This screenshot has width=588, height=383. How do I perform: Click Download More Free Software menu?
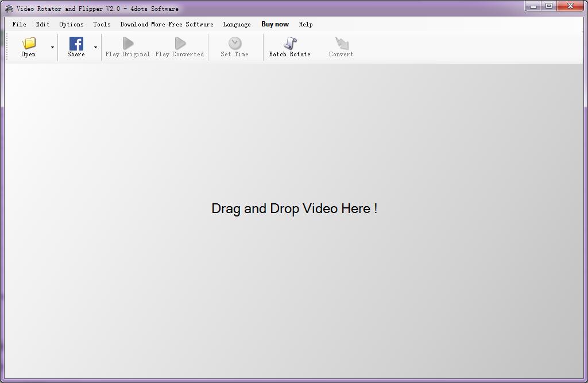pos(167,24)
